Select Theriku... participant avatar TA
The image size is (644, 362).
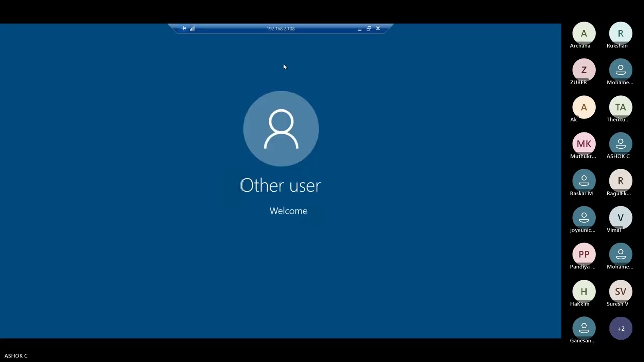(620, 107)
